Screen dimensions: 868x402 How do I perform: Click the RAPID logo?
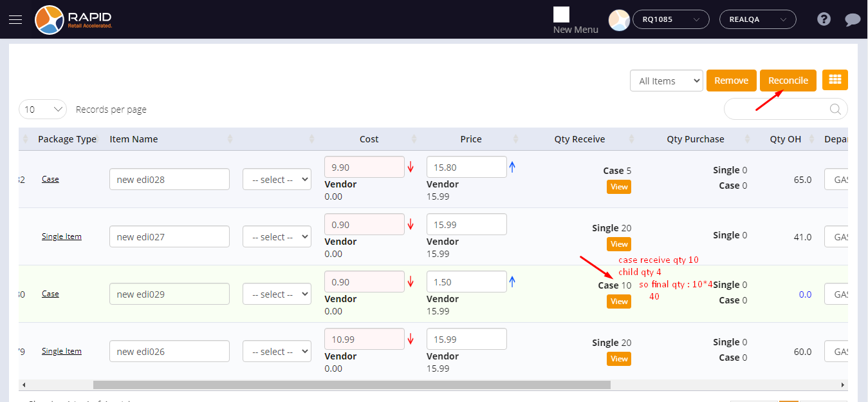pos(74,19)
